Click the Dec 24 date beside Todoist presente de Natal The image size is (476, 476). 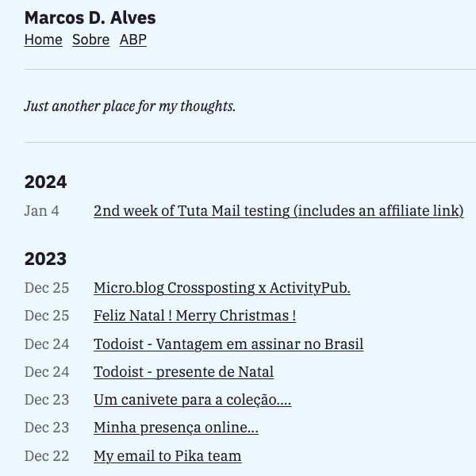point(47,372)
